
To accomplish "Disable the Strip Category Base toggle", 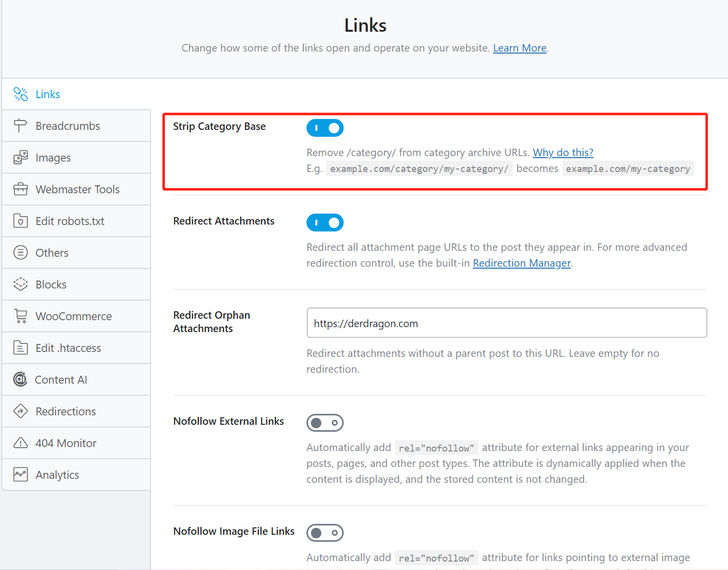I will click(325, 128).
